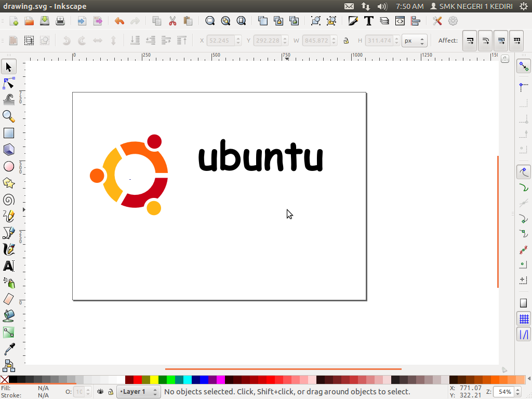
Task: Select the Selector arrow tool
Action: (x=8, y=67)
